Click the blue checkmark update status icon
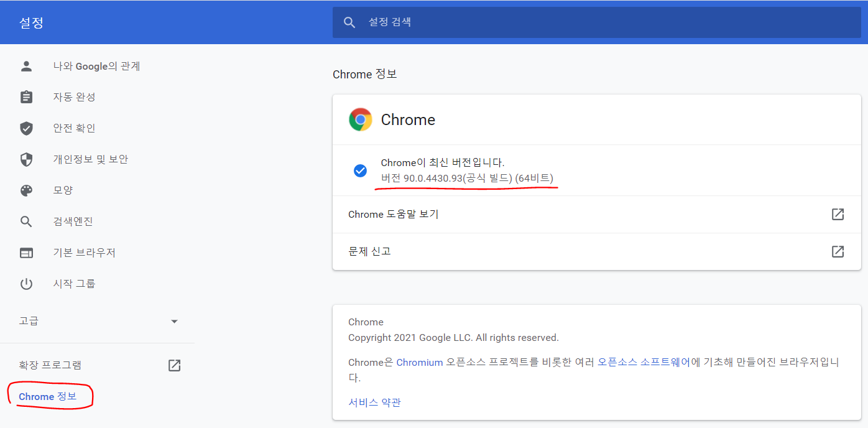Image resolution: width=868 pixels, height=428 pixels. click(360, 170)
